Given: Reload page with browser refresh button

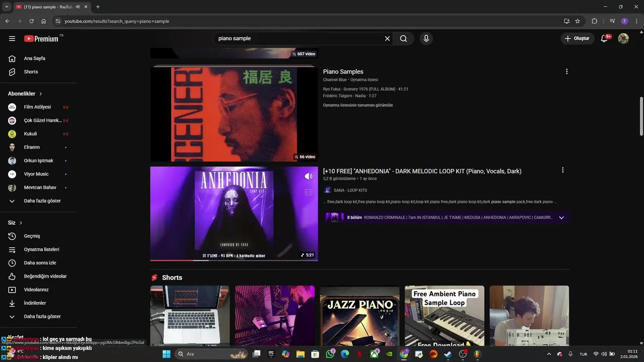Looking at the screenshot, I should click(31, 21).
